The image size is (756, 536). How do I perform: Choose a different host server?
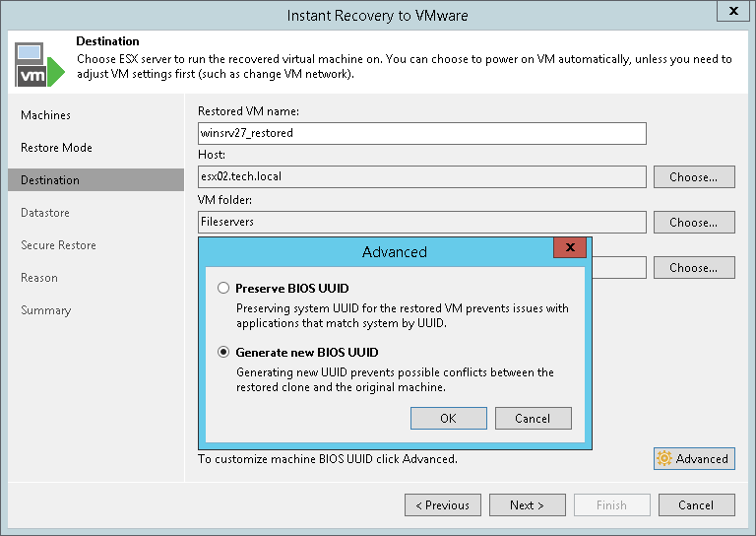coord(693,177)
